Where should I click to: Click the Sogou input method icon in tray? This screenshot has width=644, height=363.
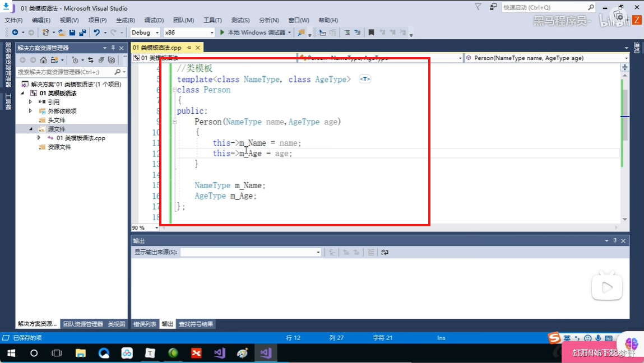pyautogui.click(x=554, y=338)
